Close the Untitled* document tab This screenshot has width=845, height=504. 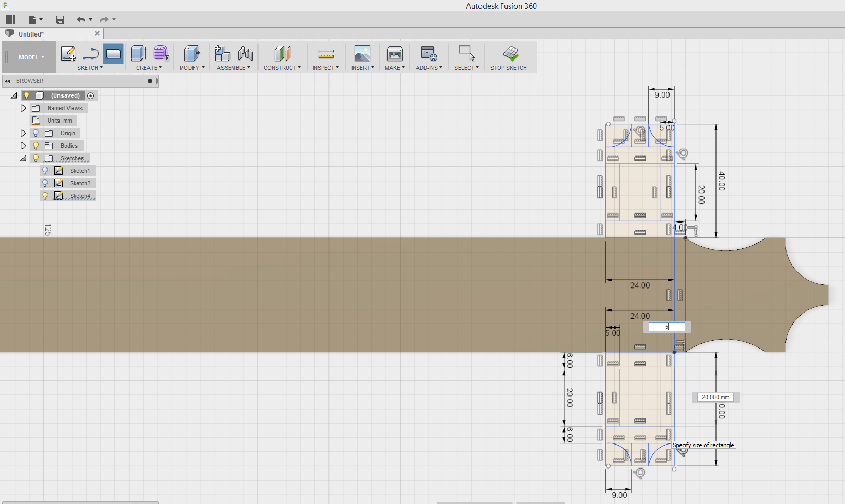(x=97, y=33)
